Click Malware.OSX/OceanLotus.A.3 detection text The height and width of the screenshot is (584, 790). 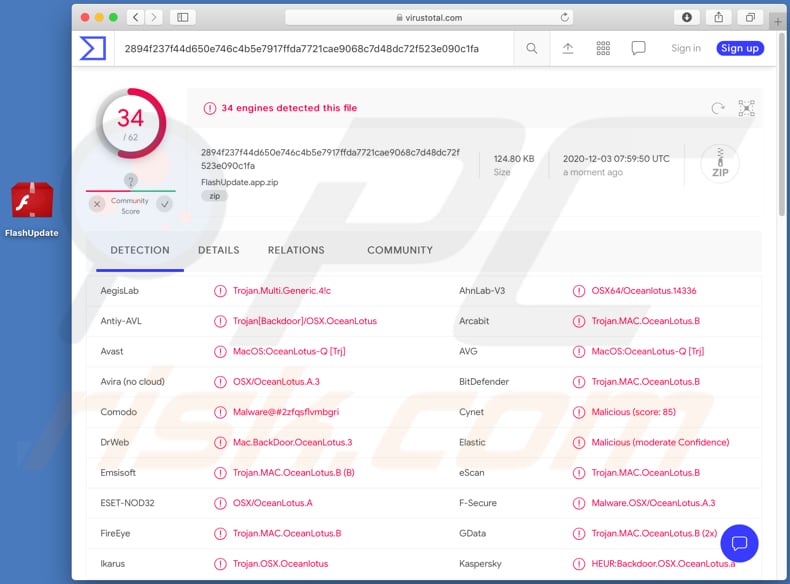653,502
